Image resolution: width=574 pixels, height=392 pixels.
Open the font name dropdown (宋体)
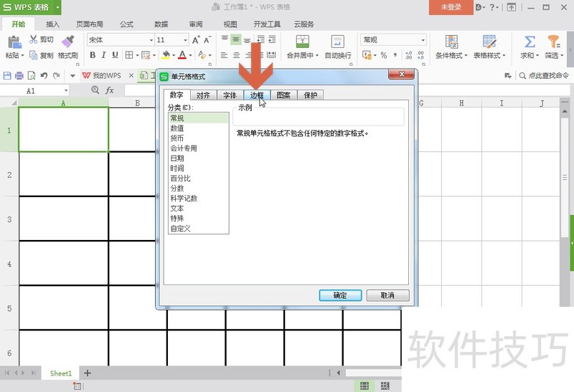[x=151, y=40]
